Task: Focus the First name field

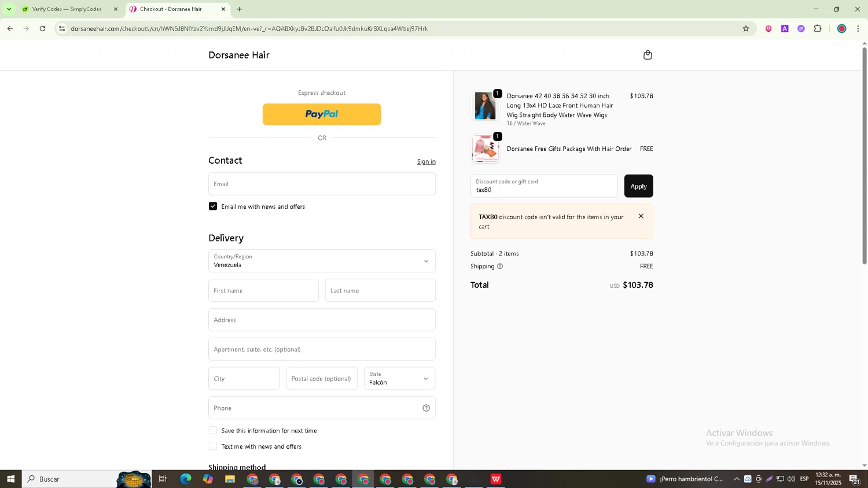Action: (x=263, y=290)
